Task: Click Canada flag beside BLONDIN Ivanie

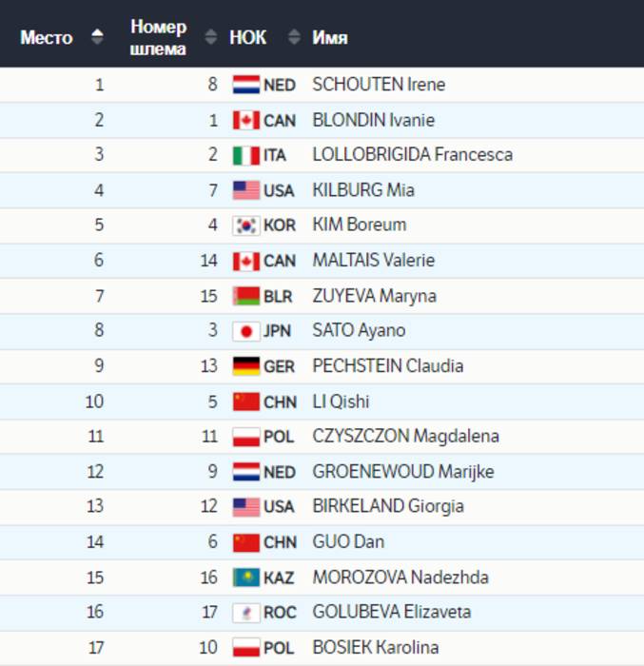Action: (246, 120)
